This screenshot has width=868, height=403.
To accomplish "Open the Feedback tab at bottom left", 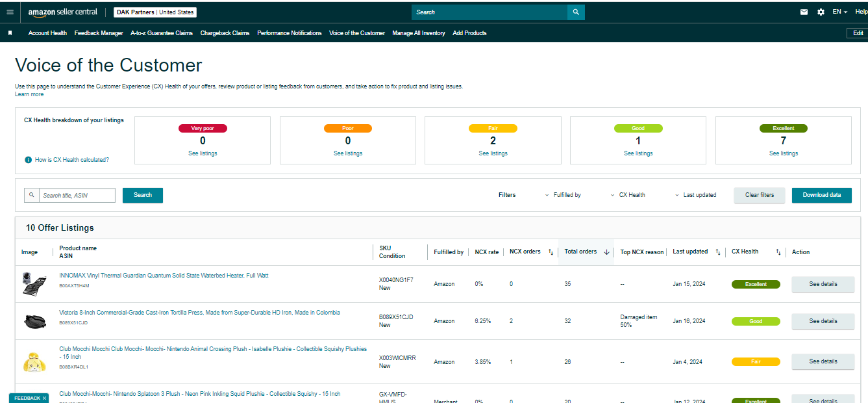I will coord(27,398).
